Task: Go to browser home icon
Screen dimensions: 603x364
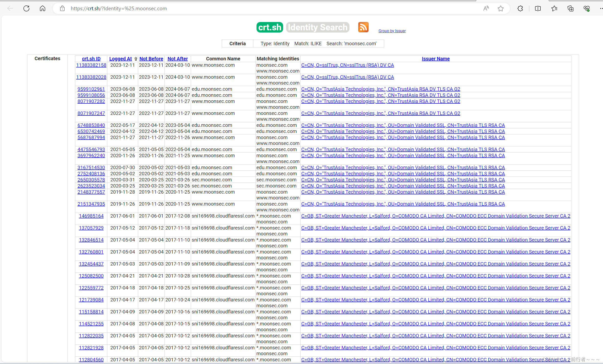Action: click(43, 9)
